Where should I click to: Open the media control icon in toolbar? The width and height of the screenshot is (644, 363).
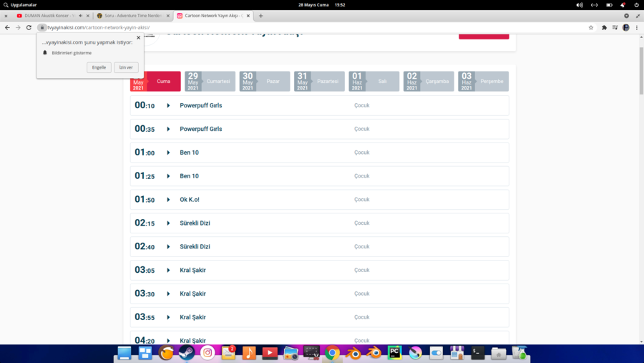click(x=615, y=27)
